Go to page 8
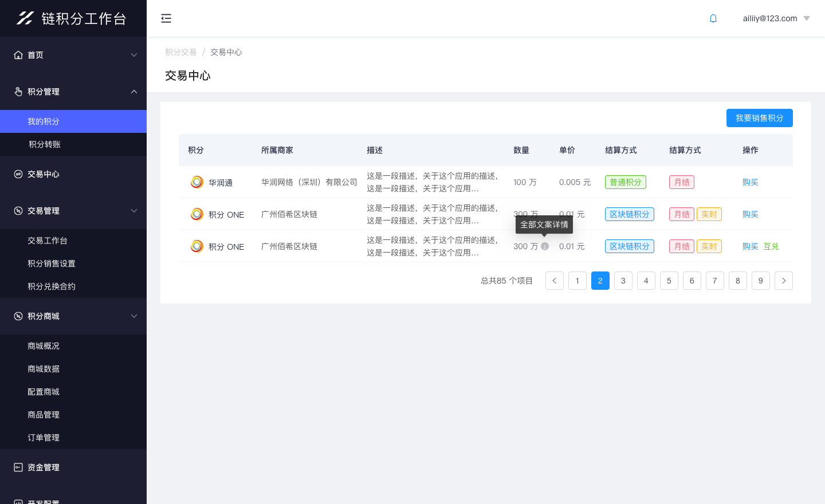This screenshot has height=504, width=825. click(738, 281)
